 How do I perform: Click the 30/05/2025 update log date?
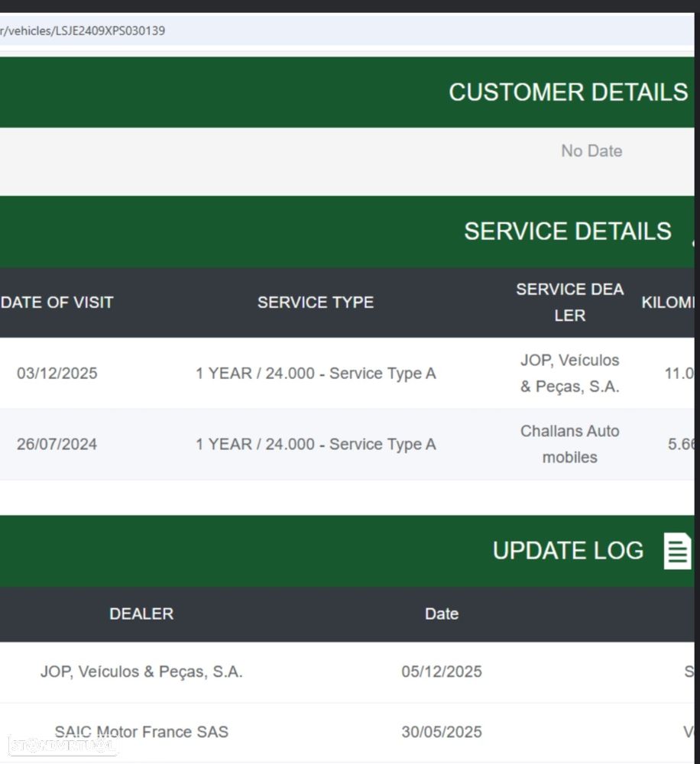click(x=441, y=732)
